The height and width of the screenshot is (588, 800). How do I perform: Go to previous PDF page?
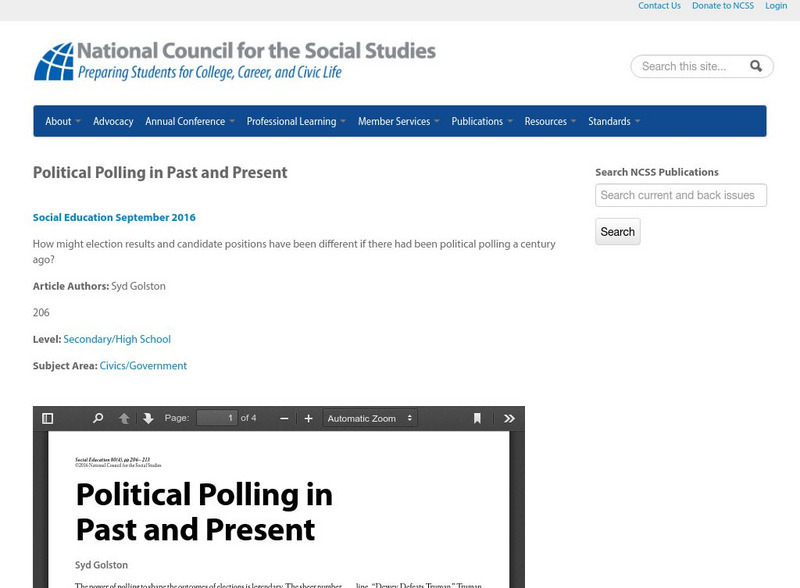(x=124, y=419)
